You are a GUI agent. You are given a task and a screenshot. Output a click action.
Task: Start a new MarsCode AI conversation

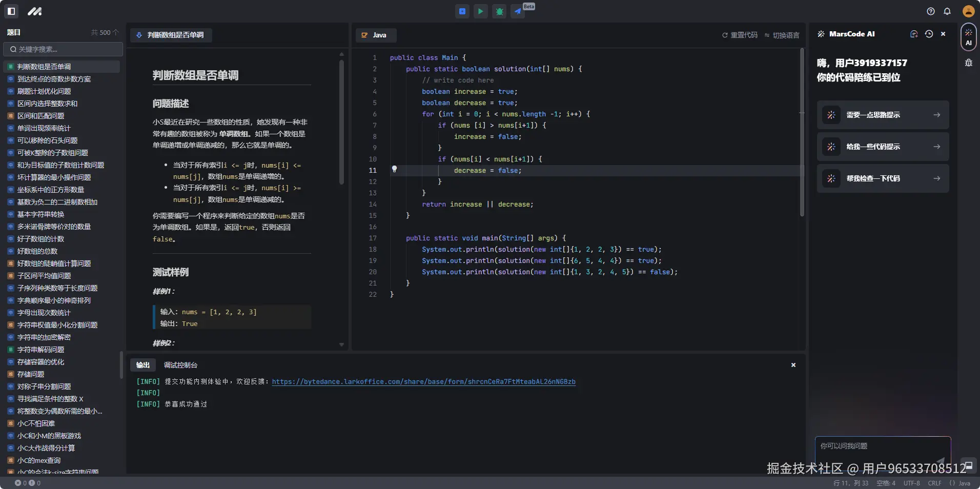pos(914,34)
